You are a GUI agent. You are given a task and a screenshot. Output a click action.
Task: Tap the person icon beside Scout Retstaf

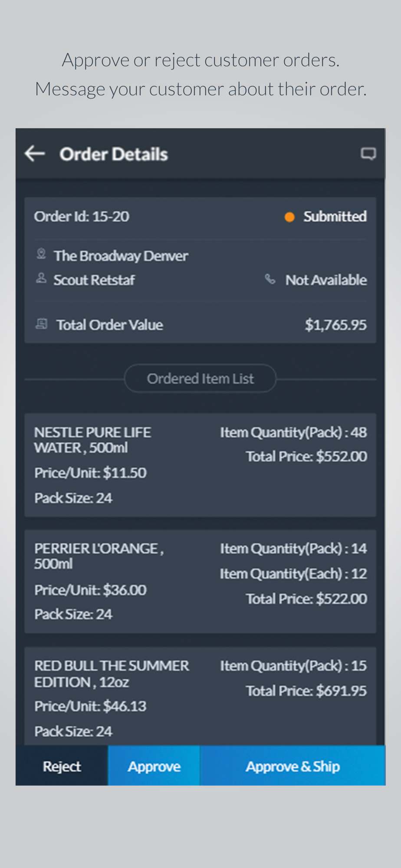point(41,278)
